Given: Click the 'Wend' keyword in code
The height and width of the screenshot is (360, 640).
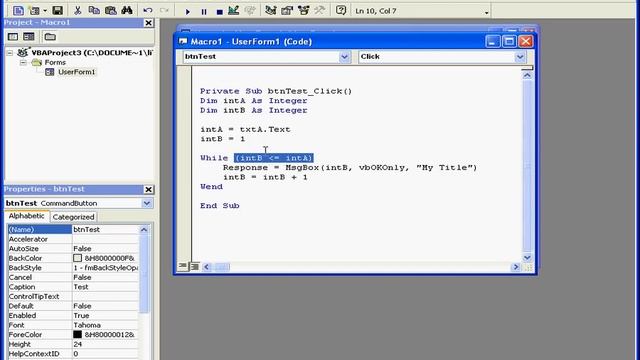Looking at the screenshot, I should click(x=211, y=187).
